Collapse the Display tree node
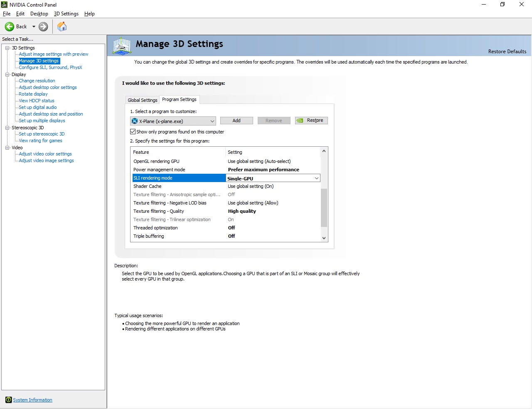This screenshot has height=409, width=532. (7, 74)
